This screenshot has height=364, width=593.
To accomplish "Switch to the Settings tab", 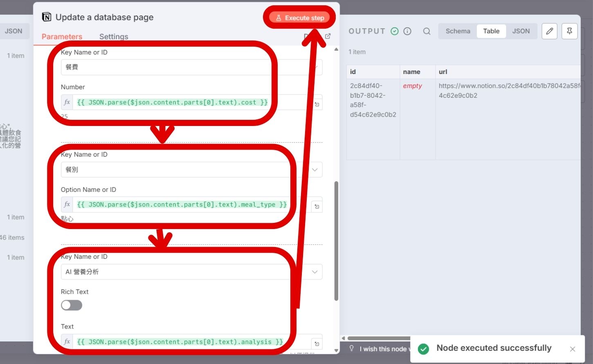I will click(114, 36).
